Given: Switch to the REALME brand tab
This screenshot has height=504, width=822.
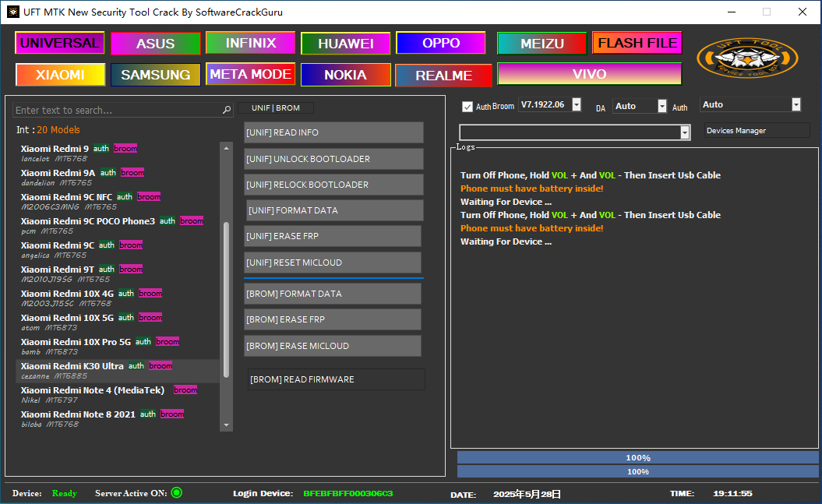Looking at the screenshot, I should (x=443, y=76).
